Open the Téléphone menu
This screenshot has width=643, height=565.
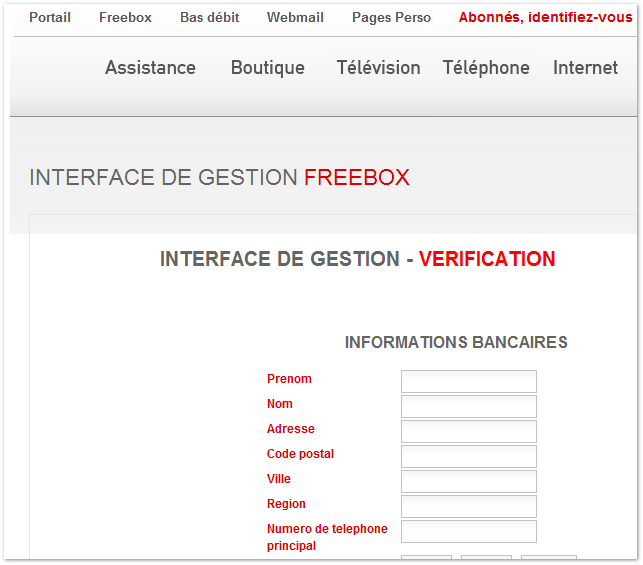pos(486,68)
